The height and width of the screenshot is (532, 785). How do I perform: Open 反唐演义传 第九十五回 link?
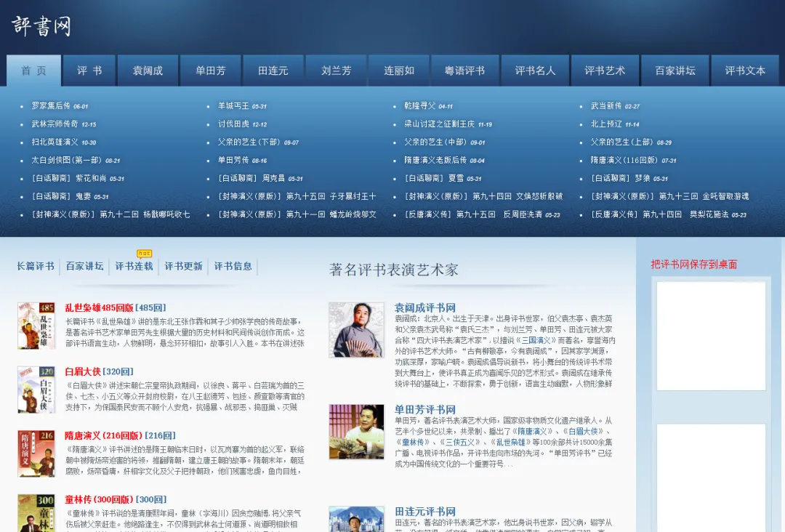pos(473,214)
